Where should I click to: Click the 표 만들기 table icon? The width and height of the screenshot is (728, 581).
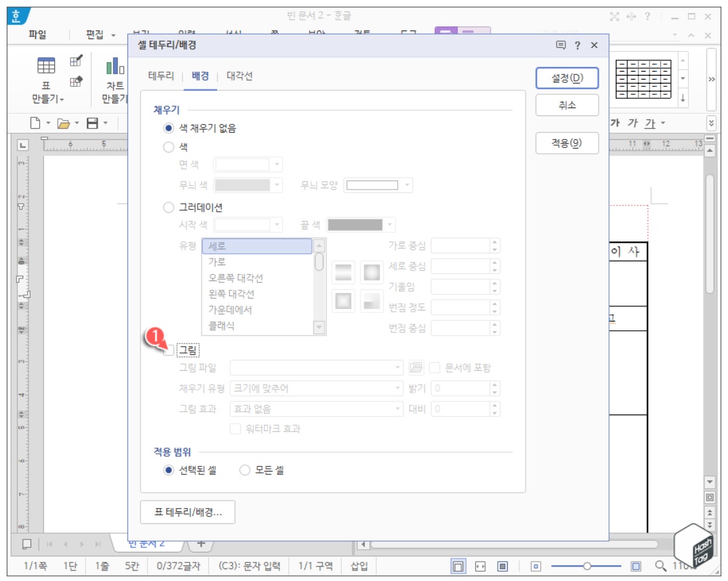click(46, 66)
